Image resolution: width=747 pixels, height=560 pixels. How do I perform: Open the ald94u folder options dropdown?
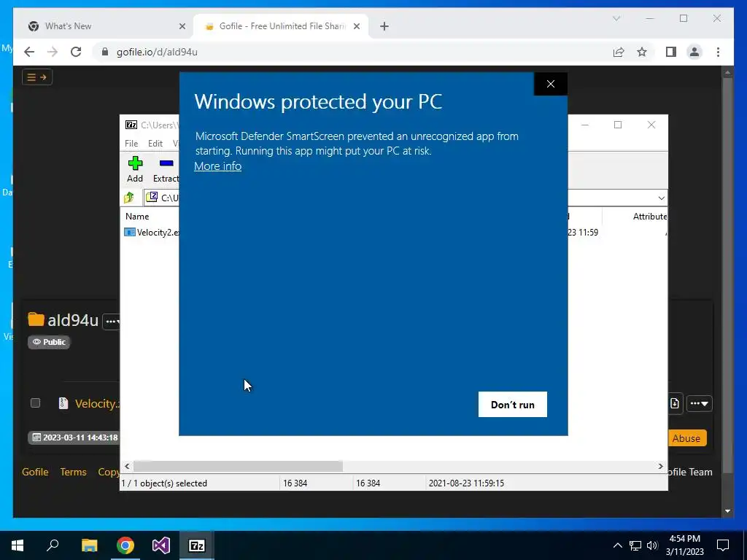(112, 322)
